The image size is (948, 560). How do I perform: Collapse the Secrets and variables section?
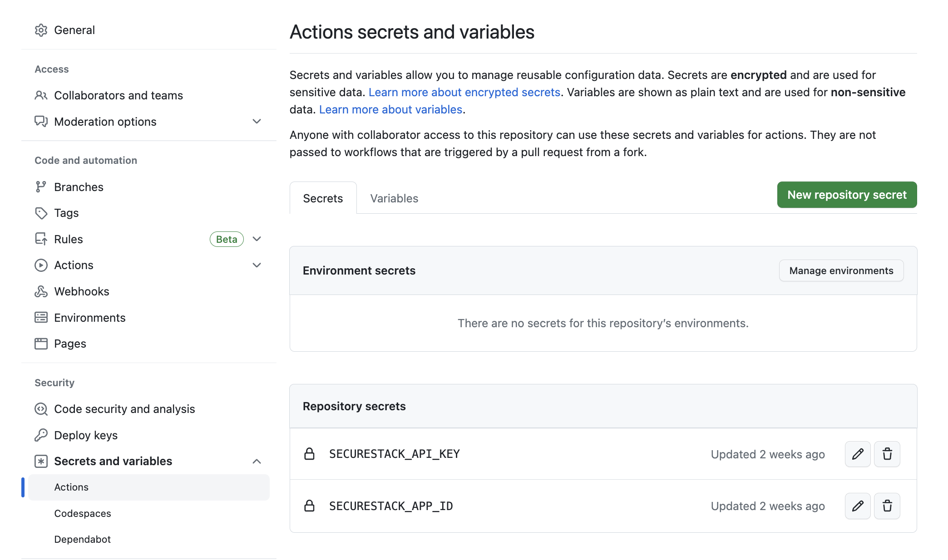257,461
